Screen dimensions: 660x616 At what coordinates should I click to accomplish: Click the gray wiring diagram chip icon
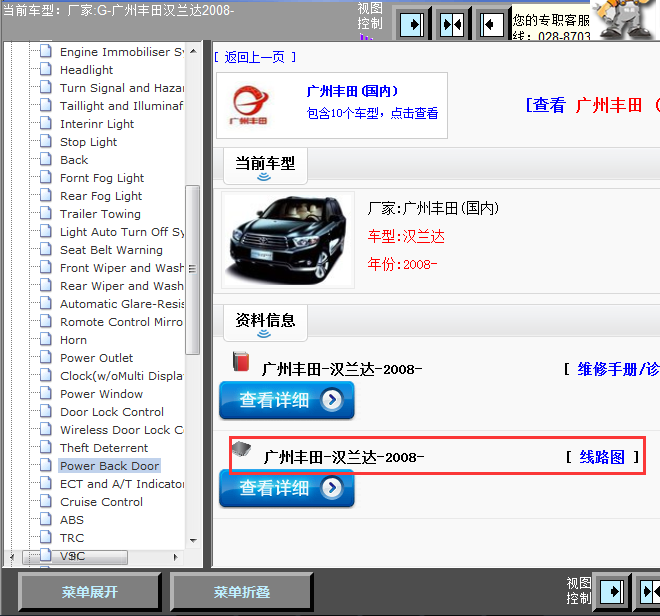click(242, 450)
